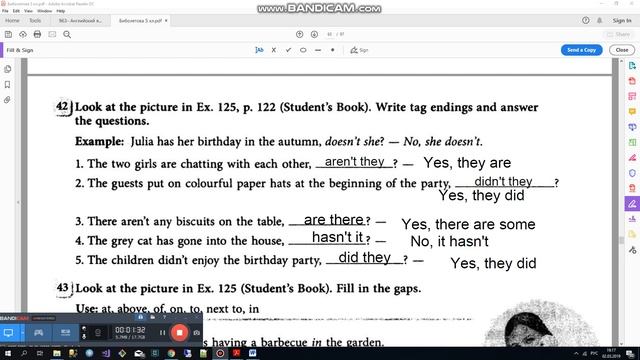
Task: Open Word from the taskbar
Action: (x=252, y=353)
